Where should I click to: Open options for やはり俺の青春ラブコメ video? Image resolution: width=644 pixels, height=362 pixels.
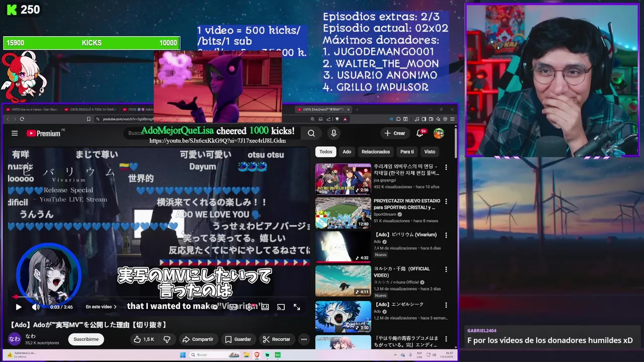coord(446,339)
